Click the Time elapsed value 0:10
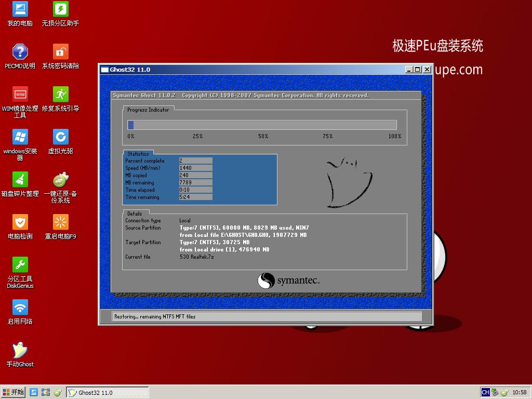Image resolution: width=532 pixels, height=399 pixels. point(196,190)
